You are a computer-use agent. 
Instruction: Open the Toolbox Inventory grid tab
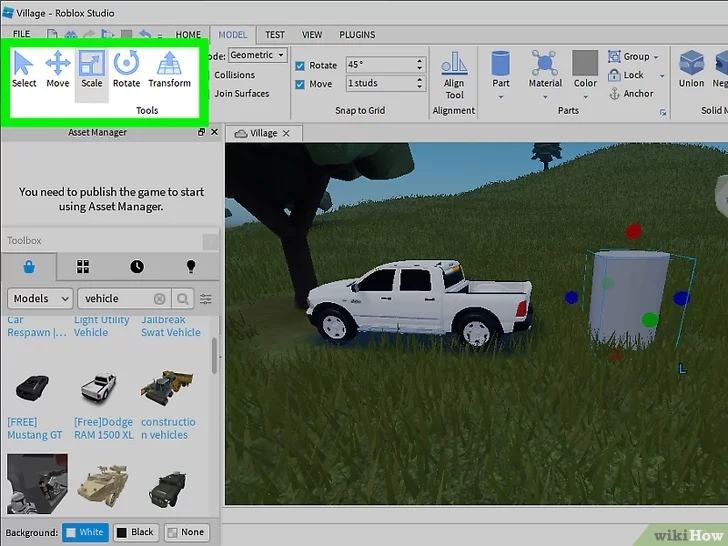pyautogui.click(x=83, y=266)
